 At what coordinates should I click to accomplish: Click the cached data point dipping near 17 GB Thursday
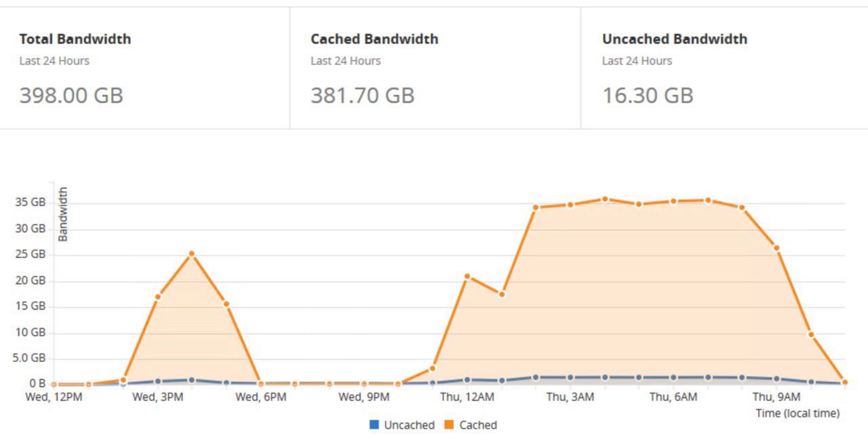(x=502, y=295)
